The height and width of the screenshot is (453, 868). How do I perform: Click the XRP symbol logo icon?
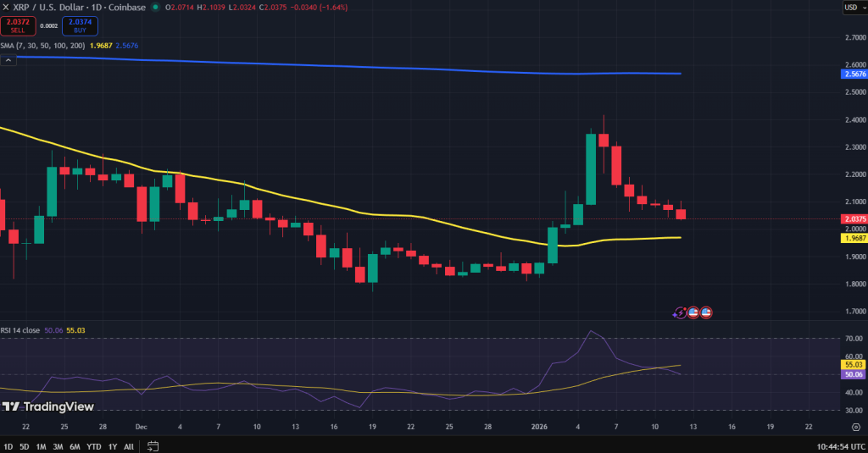coord(6,7)
